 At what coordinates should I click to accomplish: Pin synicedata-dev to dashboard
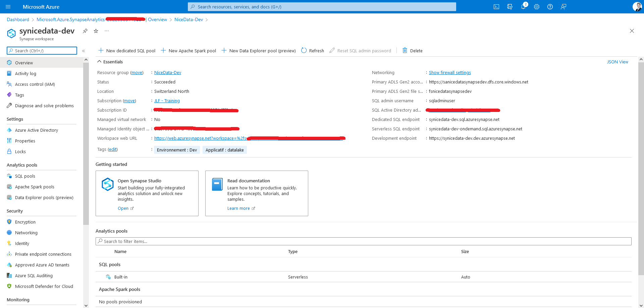[x=85, y=31]
